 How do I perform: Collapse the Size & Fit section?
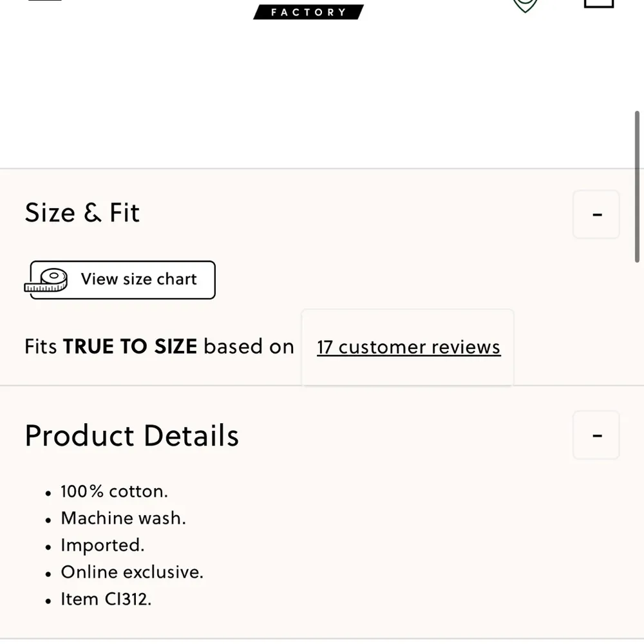pos(596,214)
